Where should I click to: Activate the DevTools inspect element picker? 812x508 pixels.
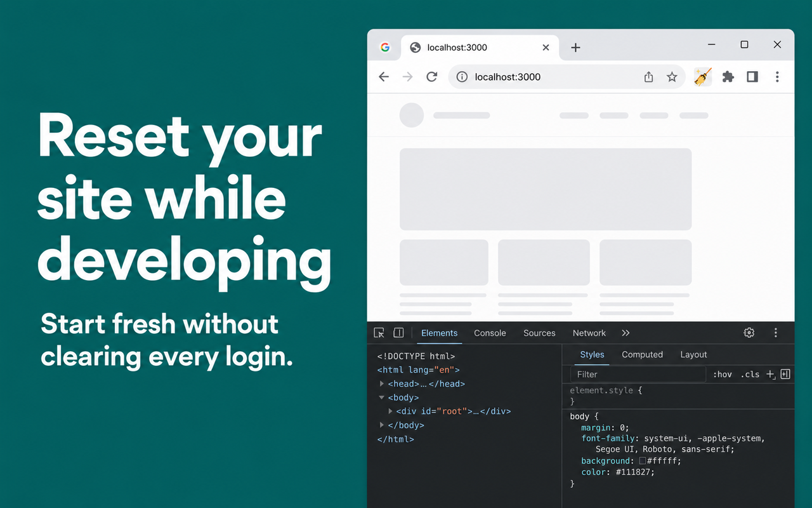(379, 333)
